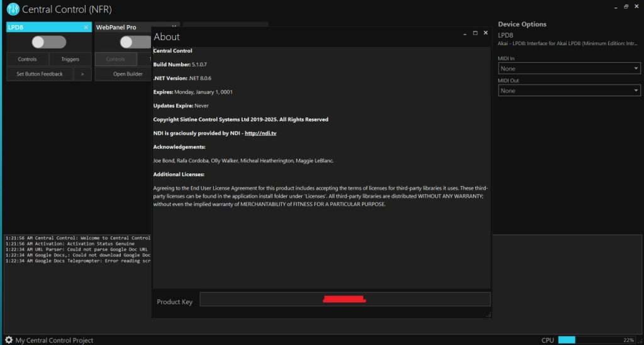
Task: Click Set Button Feedback
Action: pos(40,74)
